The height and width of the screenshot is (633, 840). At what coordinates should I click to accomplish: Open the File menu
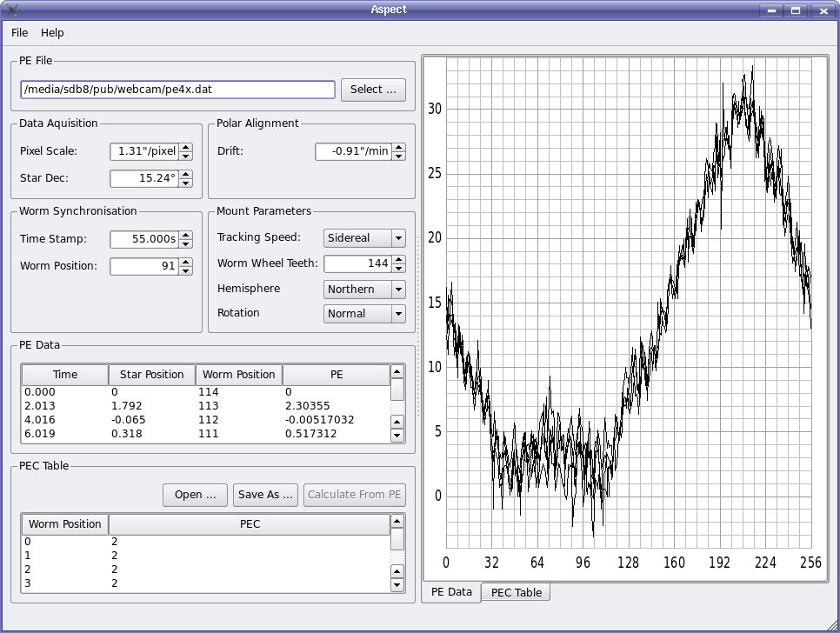19,33
